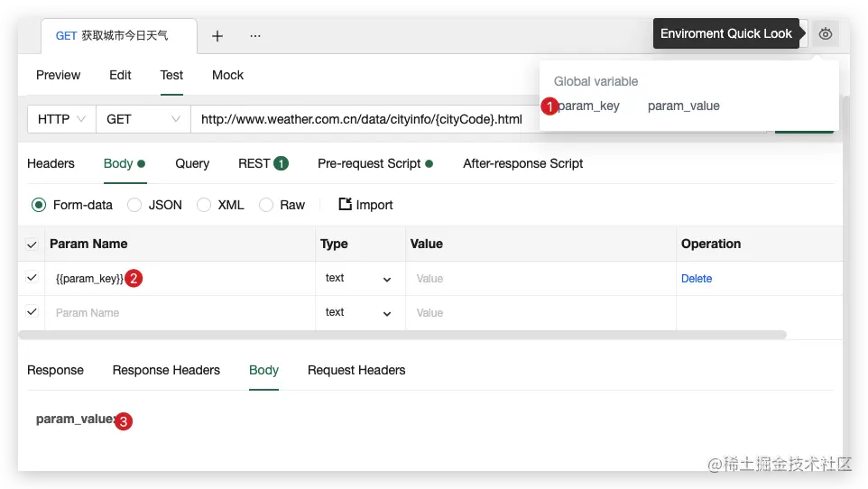Open the After-response Script tab
The width and height of the screenshot is (868, 489).
(x=522, y=163)
